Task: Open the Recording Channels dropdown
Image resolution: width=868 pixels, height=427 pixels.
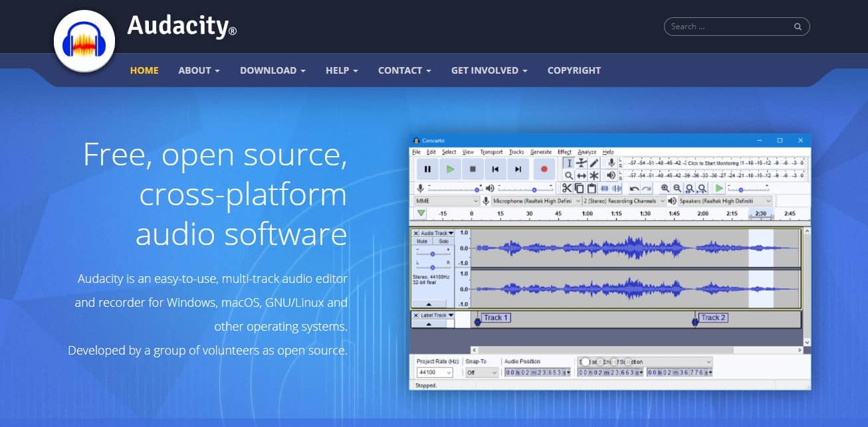Action: 625,201
